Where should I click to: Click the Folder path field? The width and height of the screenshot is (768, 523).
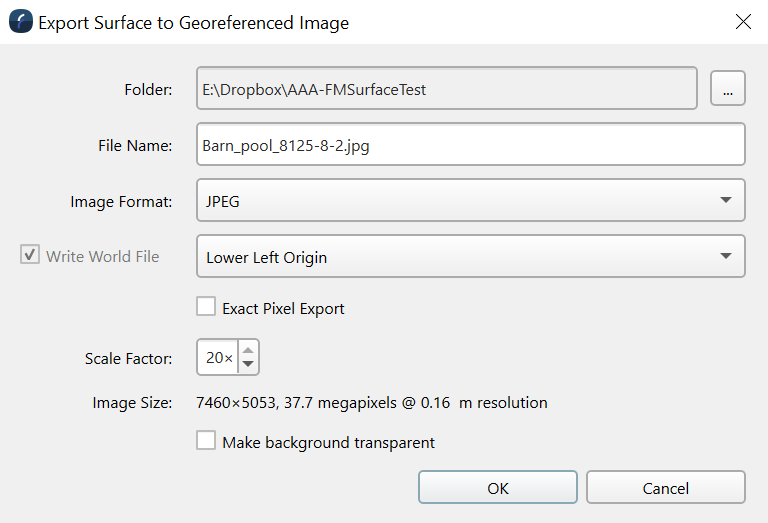click(x=446, y=89)
